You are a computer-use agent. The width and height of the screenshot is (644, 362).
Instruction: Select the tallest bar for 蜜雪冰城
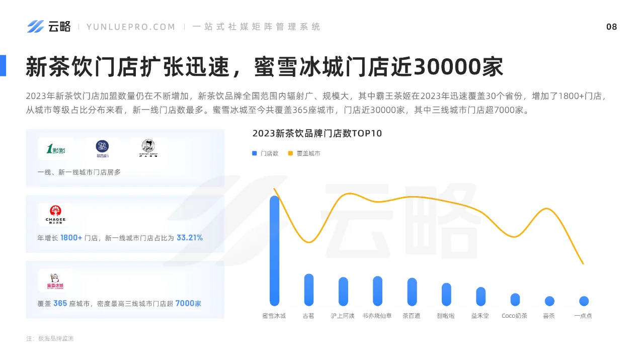274,250
